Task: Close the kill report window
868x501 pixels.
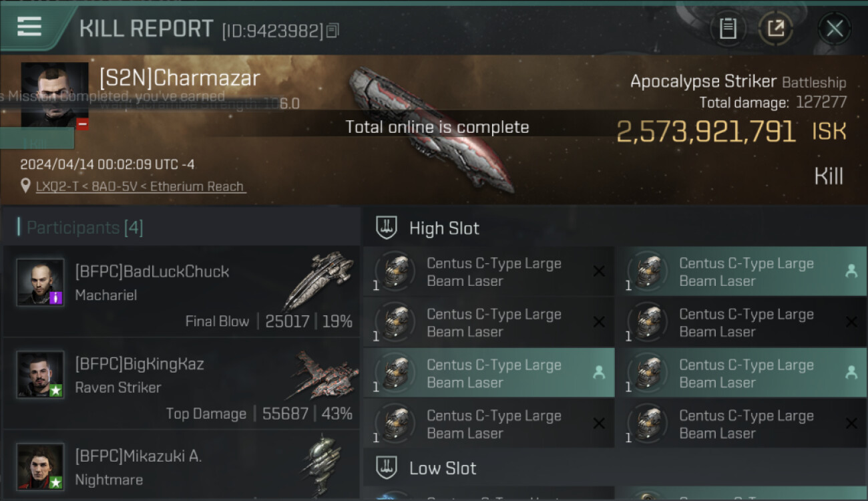Action: tap(835, 29)
